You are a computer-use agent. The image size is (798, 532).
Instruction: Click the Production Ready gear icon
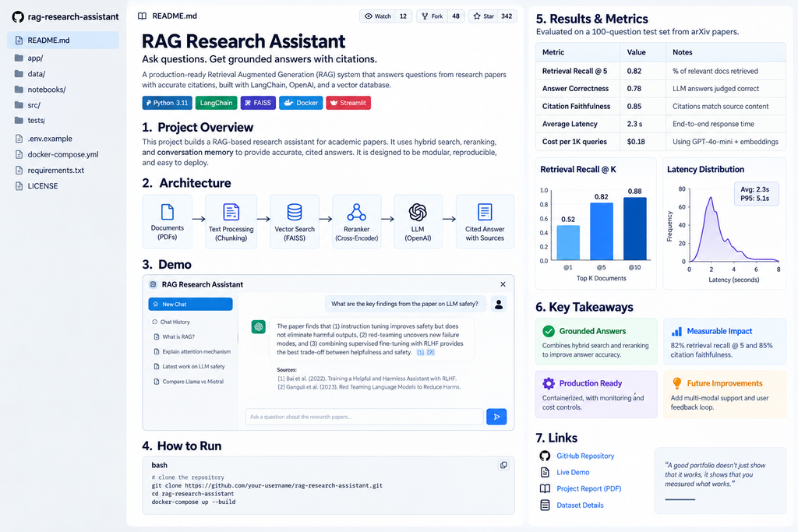coord(548,383)
